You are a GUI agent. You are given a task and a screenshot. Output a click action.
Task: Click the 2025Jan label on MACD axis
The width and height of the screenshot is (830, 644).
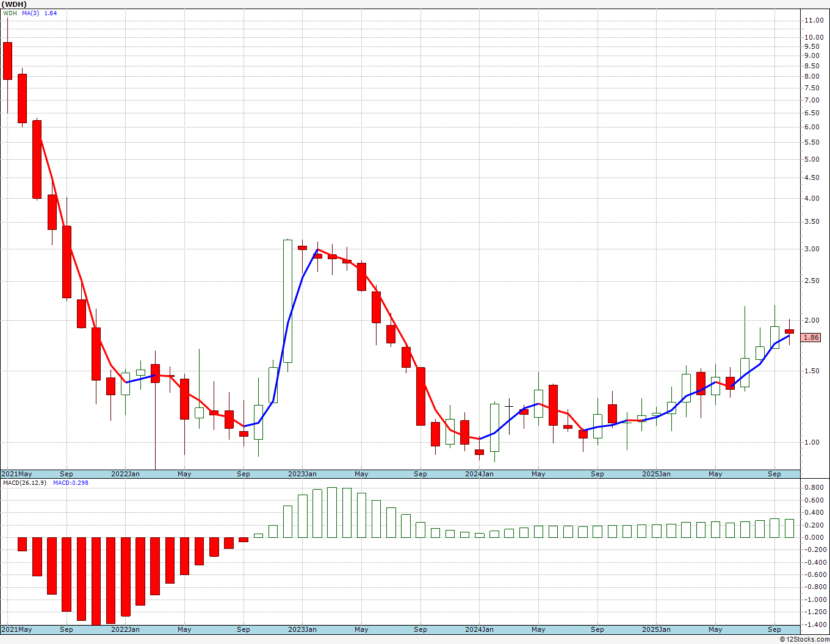pyautogui.click(x=656, y=629)
